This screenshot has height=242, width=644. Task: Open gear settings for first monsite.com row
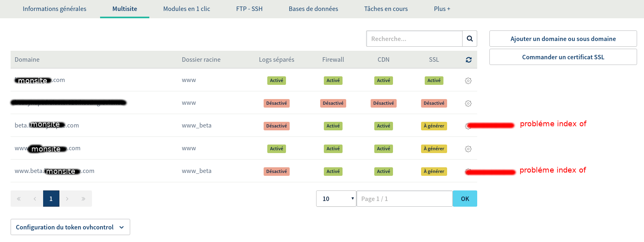click(x=468, y=81)
